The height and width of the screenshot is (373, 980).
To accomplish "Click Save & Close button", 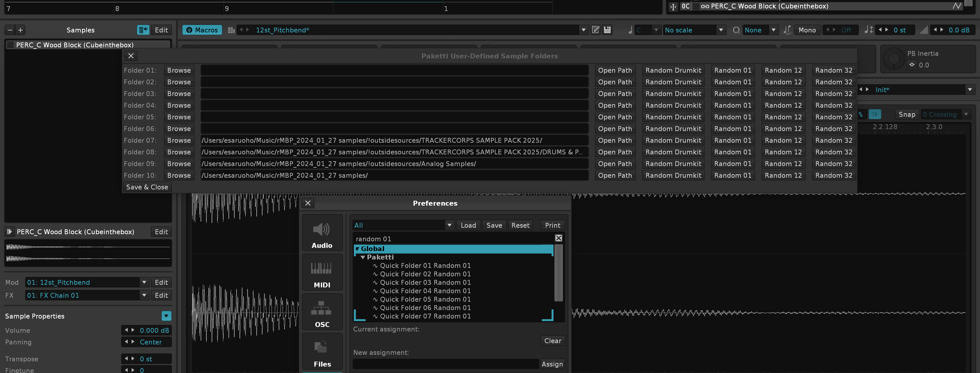I will pos(147,187).
